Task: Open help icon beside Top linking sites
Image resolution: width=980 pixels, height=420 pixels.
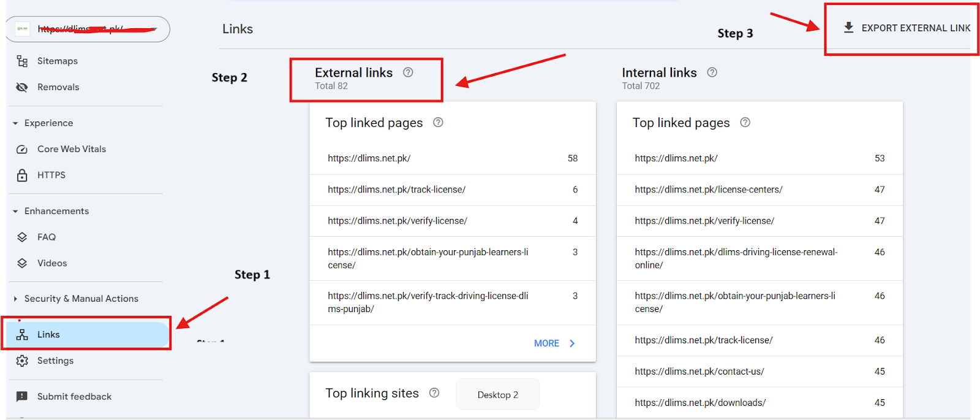Action: (434, 393)
